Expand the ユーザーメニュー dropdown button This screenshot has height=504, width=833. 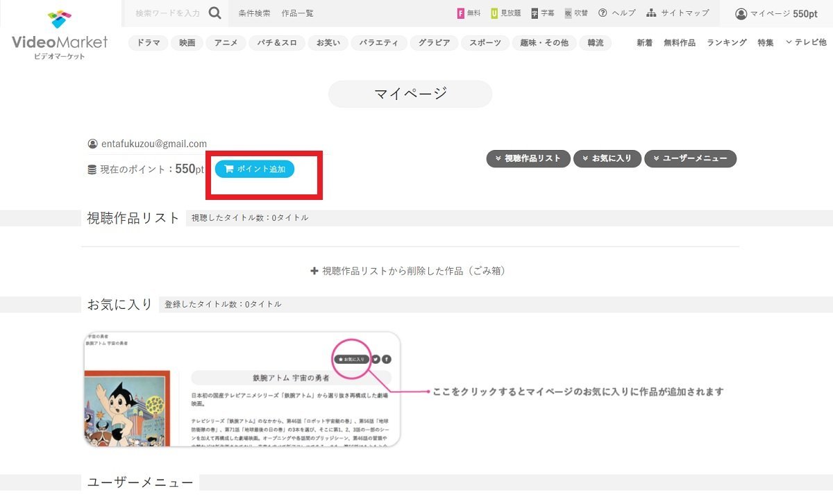click(x=690, y=159)
